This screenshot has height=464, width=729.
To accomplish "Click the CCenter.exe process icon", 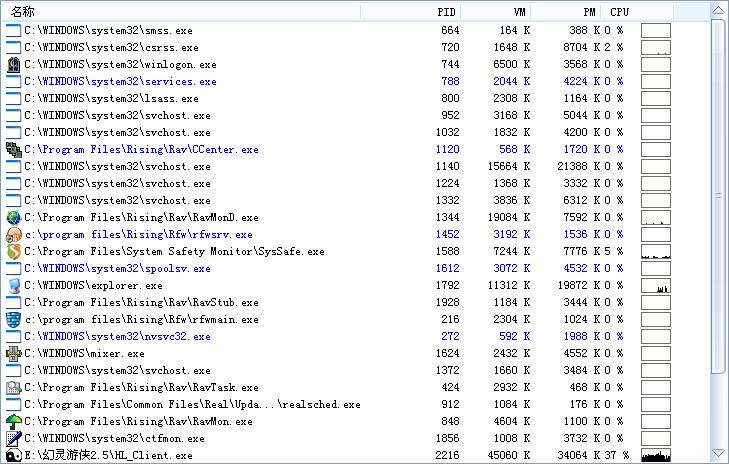I will [13, 149].
